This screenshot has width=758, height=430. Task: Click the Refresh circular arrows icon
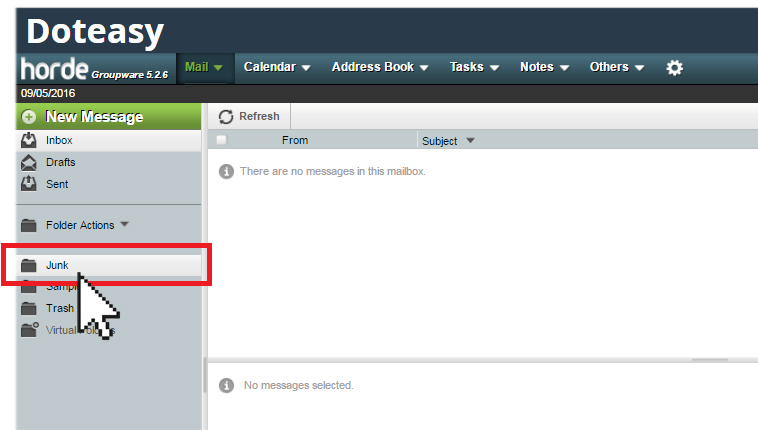point(226,117)
